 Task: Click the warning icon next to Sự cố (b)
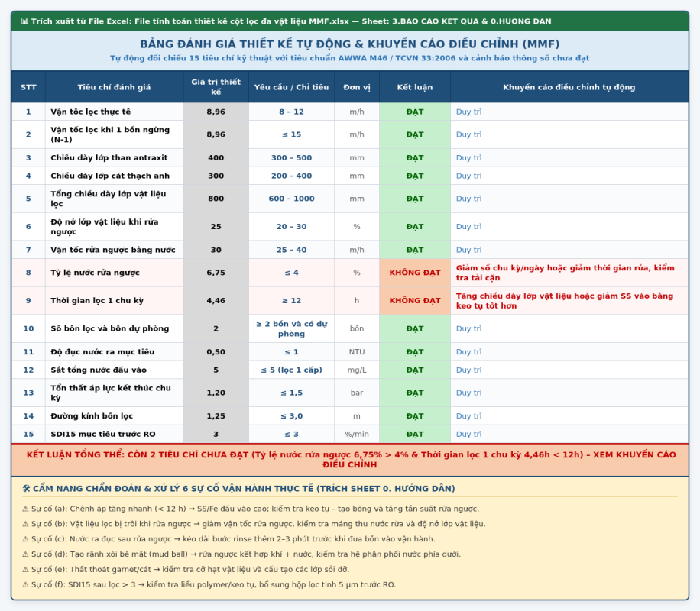click(x=25, y=524)
